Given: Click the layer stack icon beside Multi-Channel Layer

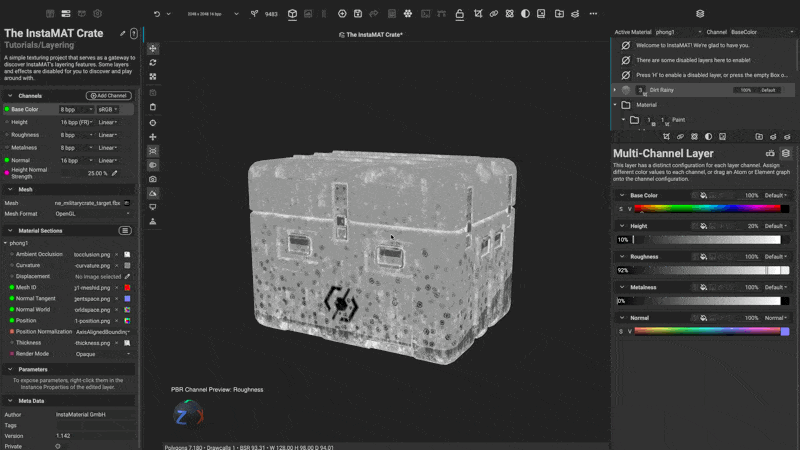Looking at the screenshot, I should tap(786, 153).
